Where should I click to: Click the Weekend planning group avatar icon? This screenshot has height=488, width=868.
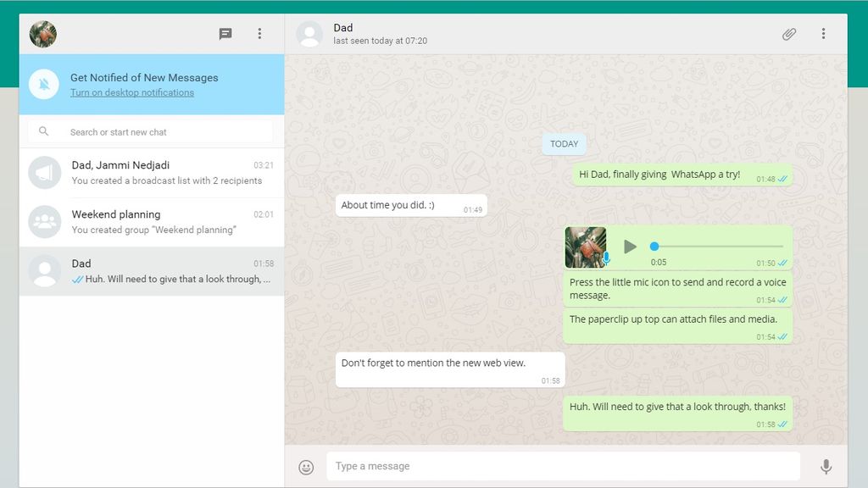click(x=44, y=222)
